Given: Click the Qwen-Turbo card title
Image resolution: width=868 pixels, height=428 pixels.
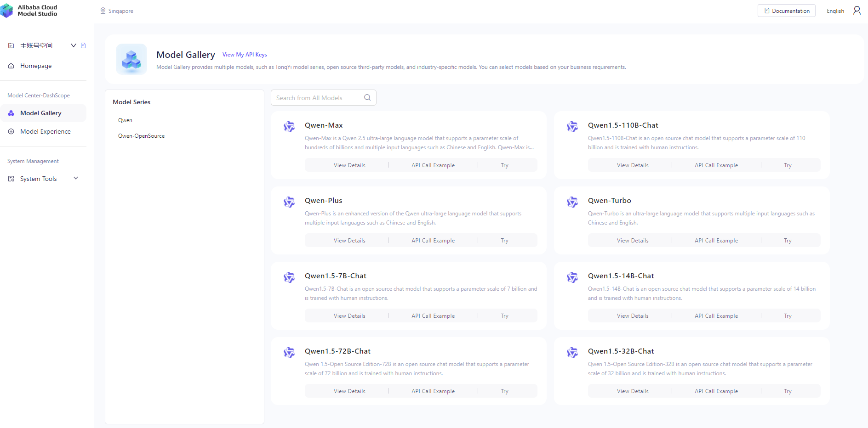Looking at the screenshot, I should click(609, 201).
